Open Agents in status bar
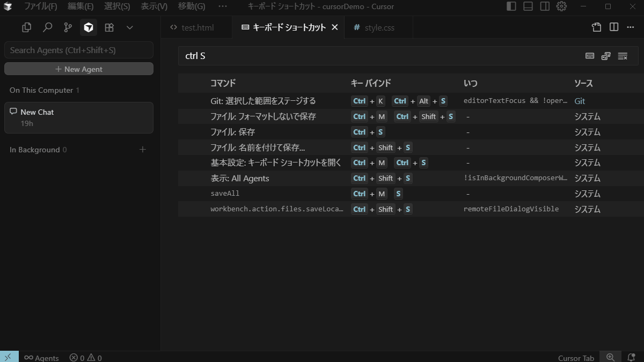 click(41, 358)
